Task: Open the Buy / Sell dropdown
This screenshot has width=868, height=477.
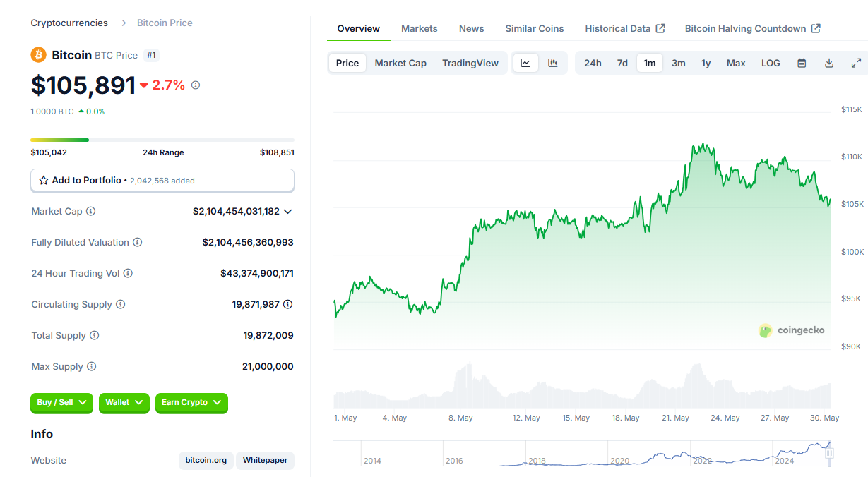Action: pyautogui.click(x=61, y=402)
